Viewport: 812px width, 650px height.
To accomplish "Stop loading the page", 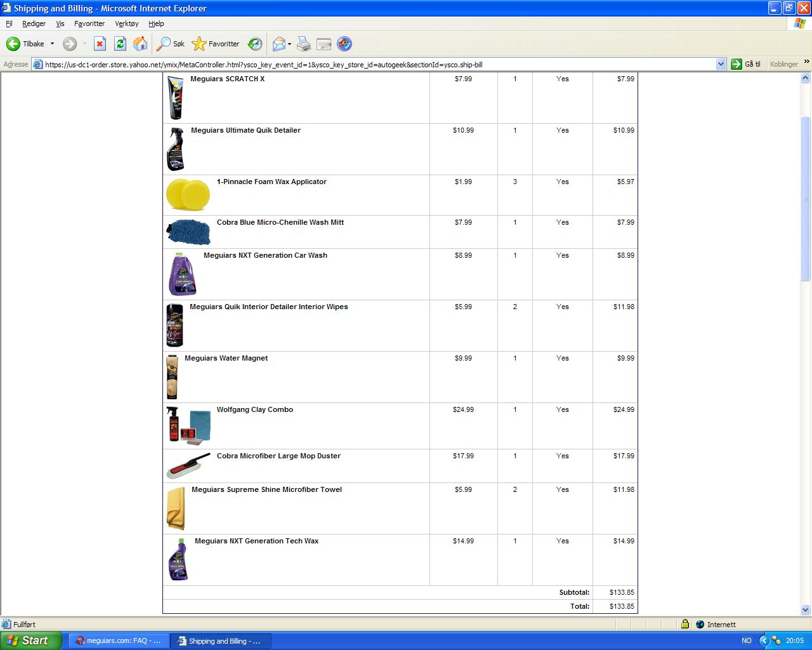I will [100, 44].
